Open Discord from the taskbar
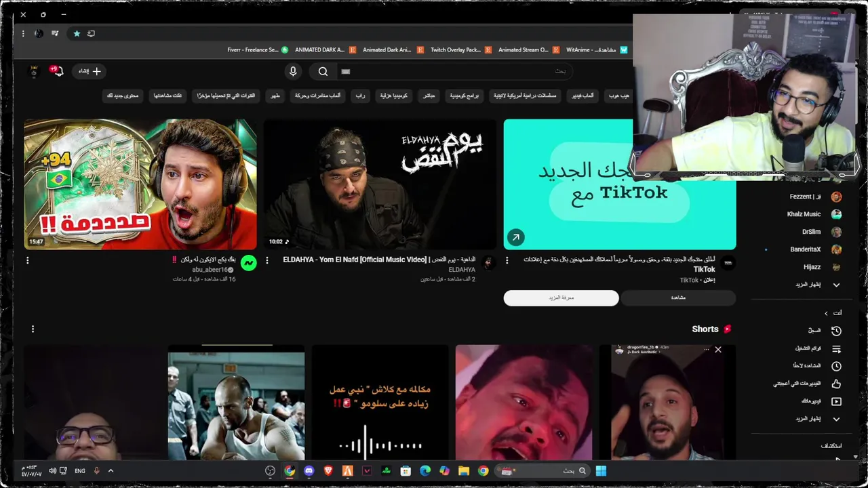The width and height of the screenshot is (868, 488). click(x=309, y=471)
